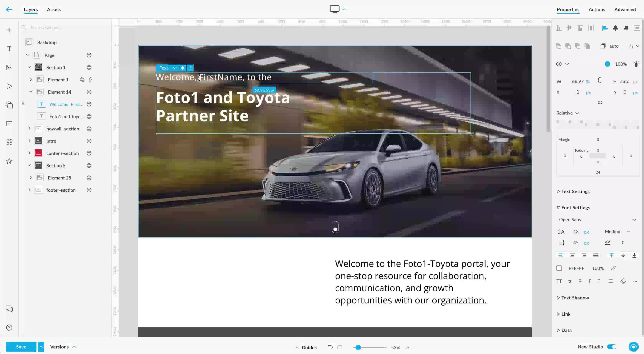Open settings gear for Section 1
This screenshot has width=644, height=354.
tap(89, 67)
